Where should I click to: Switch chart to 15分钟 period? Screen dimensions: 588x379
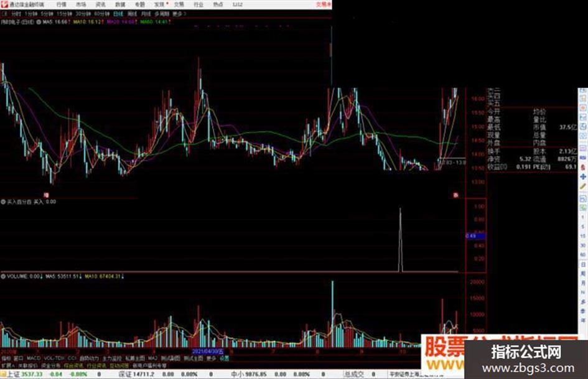[64, 14]
